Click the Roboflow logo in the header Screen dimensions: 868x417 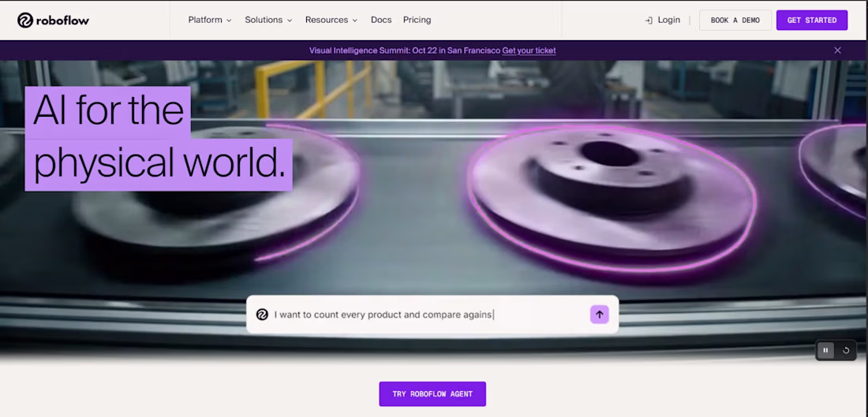[53, 20]
